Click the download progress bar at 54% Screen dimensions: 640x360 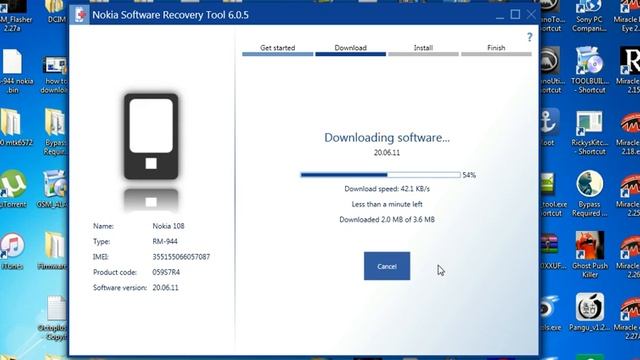point(380,175)
